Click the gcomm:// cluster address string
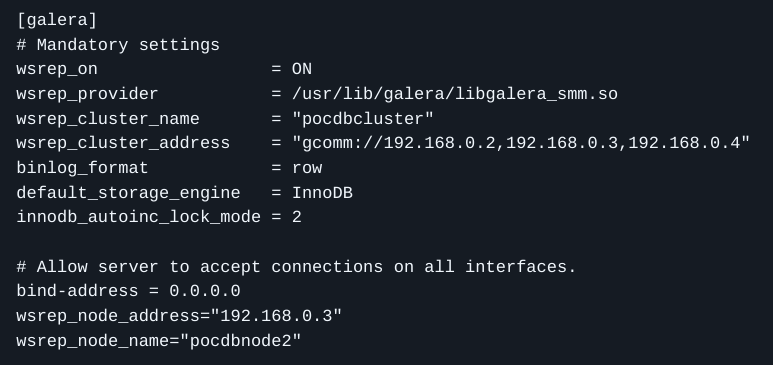 click(x=521, y=143)
